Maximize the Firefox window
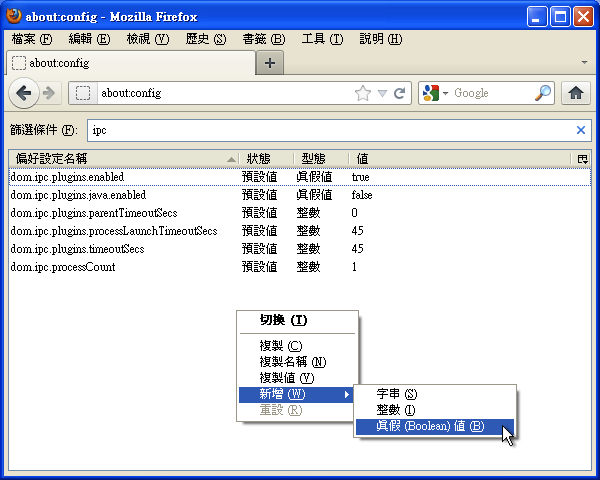This screenshot has width=600, height=480. click(560, 17)
